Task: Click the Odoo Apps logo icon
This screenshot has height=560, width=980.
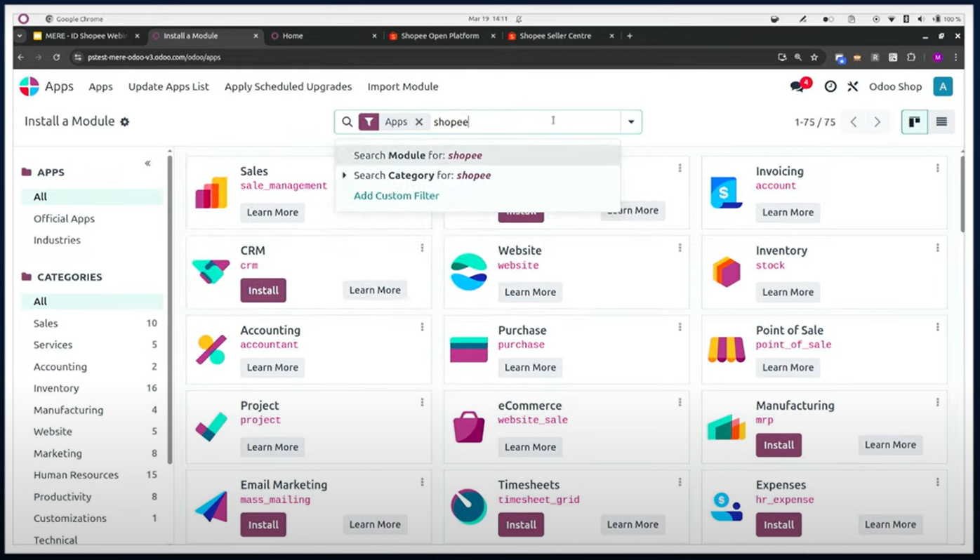Action: tap(29, 86)
